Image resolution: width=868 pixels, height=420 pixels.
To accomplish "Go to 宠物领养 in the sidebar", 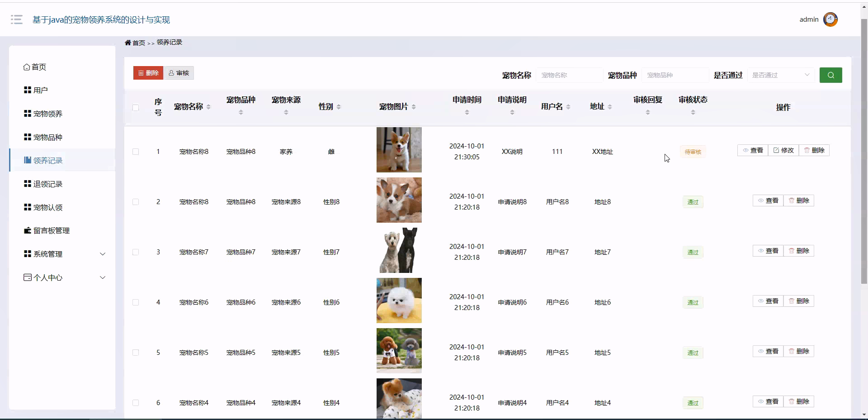I will (x=62, y=114).
